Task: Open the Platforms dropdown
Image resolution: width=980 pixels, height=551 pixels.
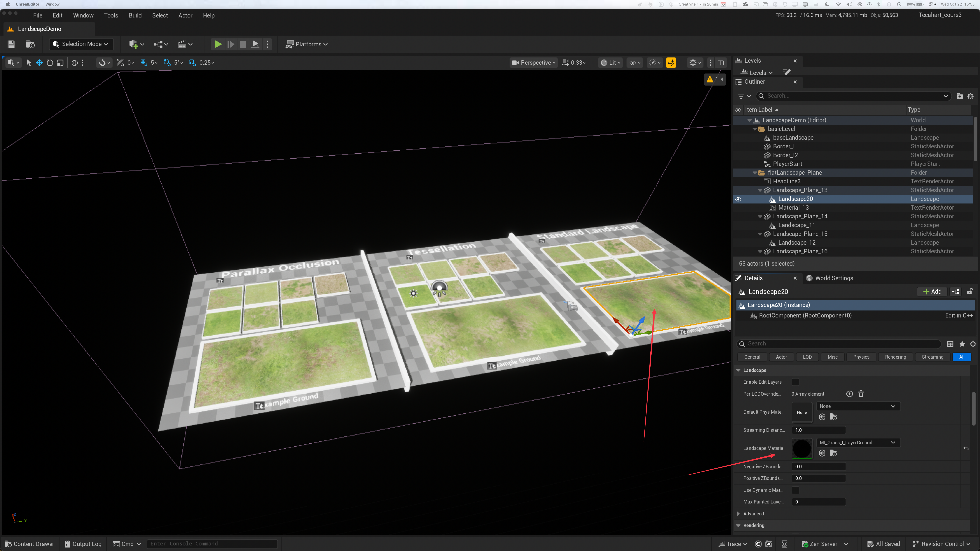Action: pyautogui.click(x=307, y=44)
